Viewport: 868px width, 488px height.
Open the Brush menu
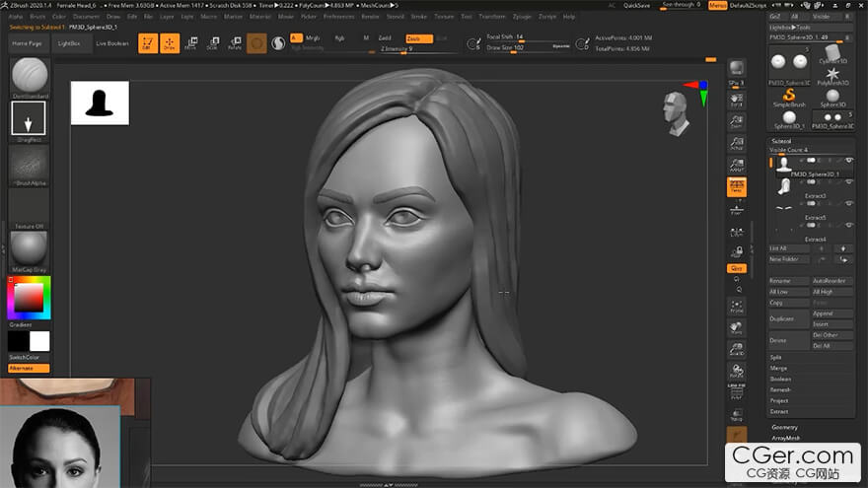tap(37, 17)
